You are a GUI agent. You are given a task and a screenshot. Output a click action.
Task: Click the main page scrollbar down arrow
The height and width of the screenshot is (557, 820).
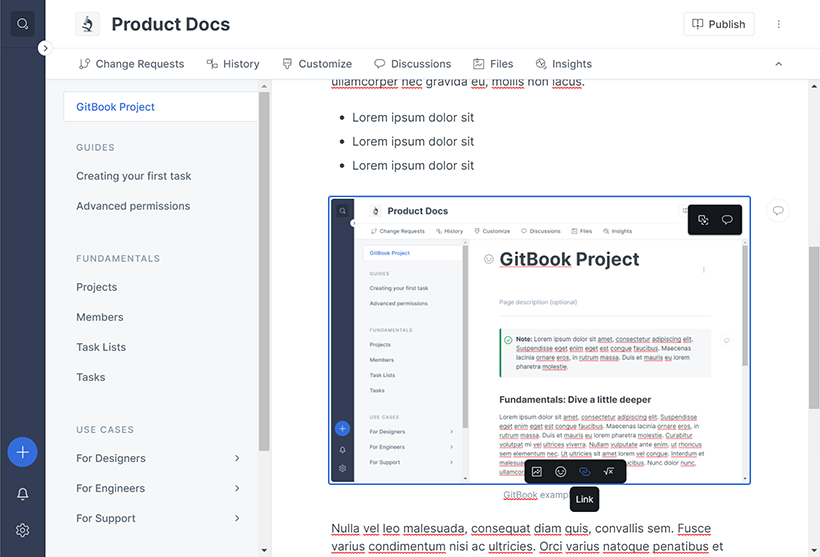pyautogui.click(x=814, y=550)
